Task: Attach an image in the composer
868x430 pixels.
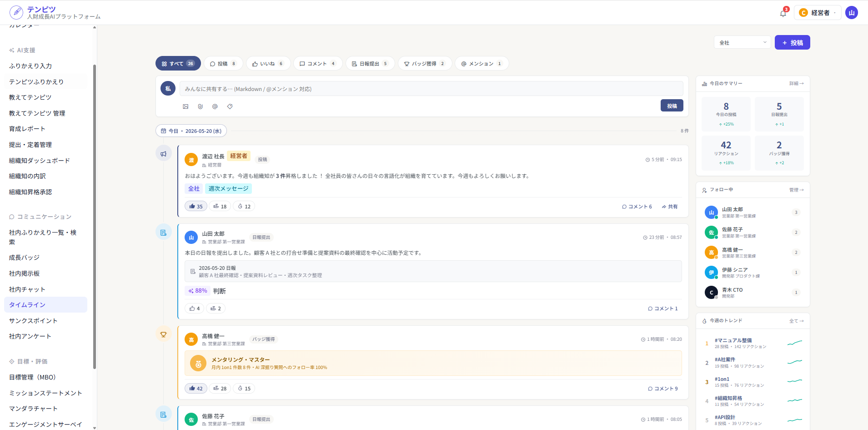Action: (186, 106)
